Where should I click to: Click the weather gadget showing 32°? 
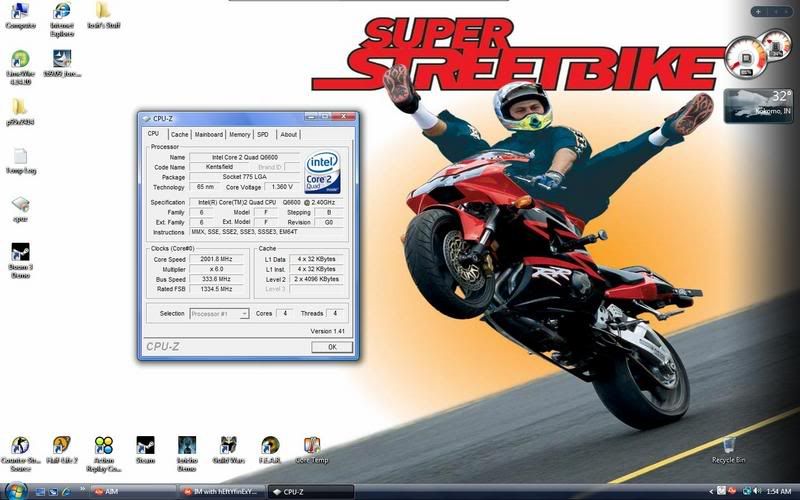point(757,103)
